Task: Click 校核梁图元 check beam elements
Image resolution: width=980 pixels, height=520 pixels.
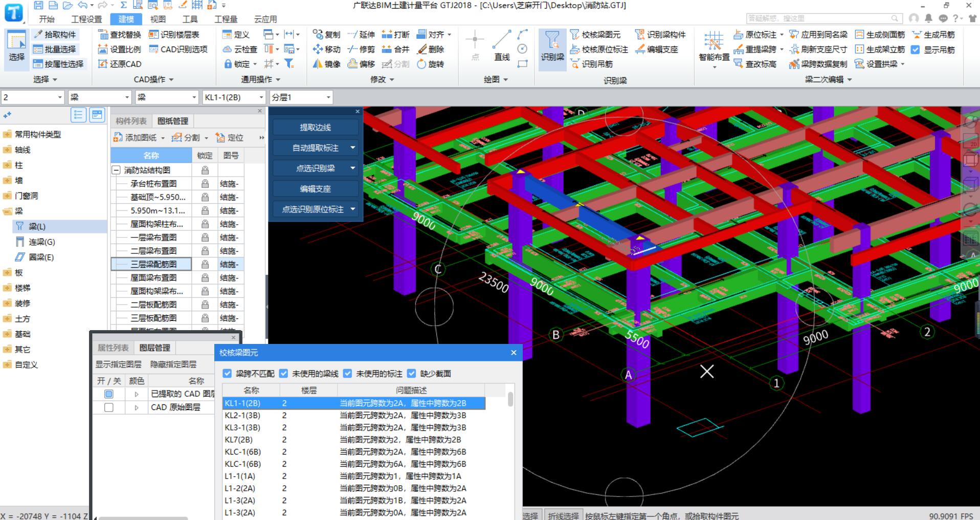Action: pyautogui.click(x=595, y=34)
